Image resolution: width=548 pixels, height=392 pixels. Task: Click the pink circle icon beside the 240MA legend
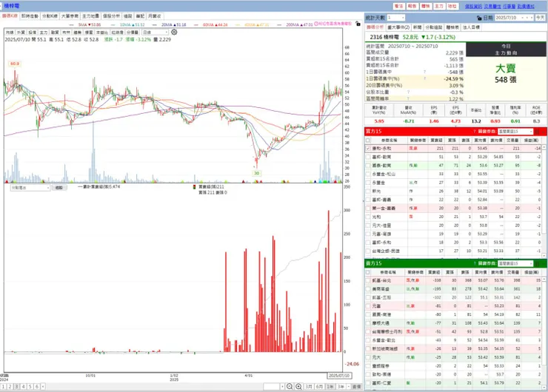pos(316,24)
